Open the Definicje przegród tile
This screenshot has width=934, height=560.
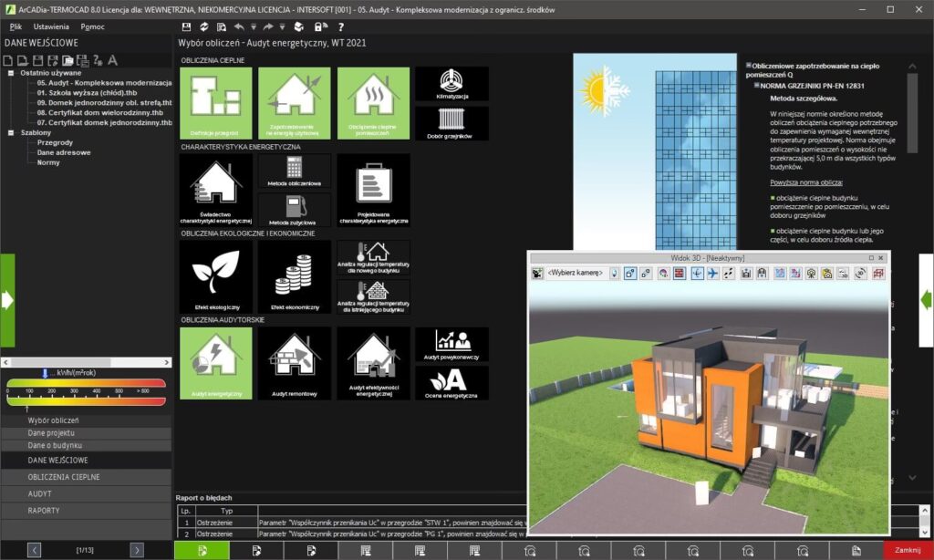pyautogui.click(x=216, y=102)
